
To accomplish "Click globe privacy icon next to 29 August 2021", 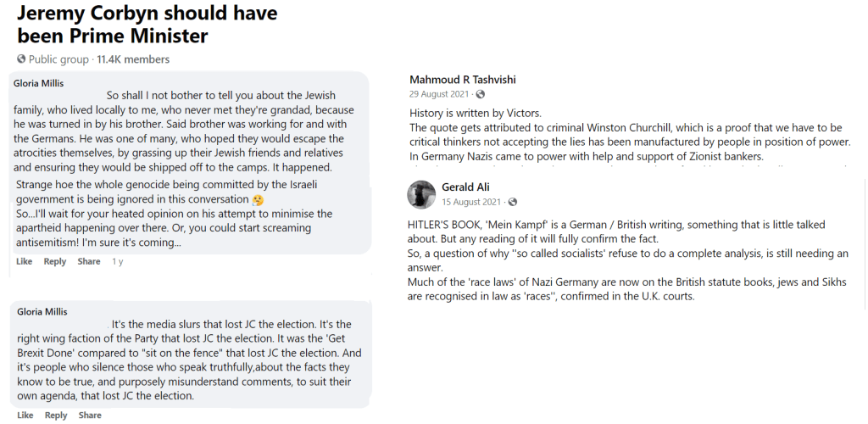I will [481, 94].
